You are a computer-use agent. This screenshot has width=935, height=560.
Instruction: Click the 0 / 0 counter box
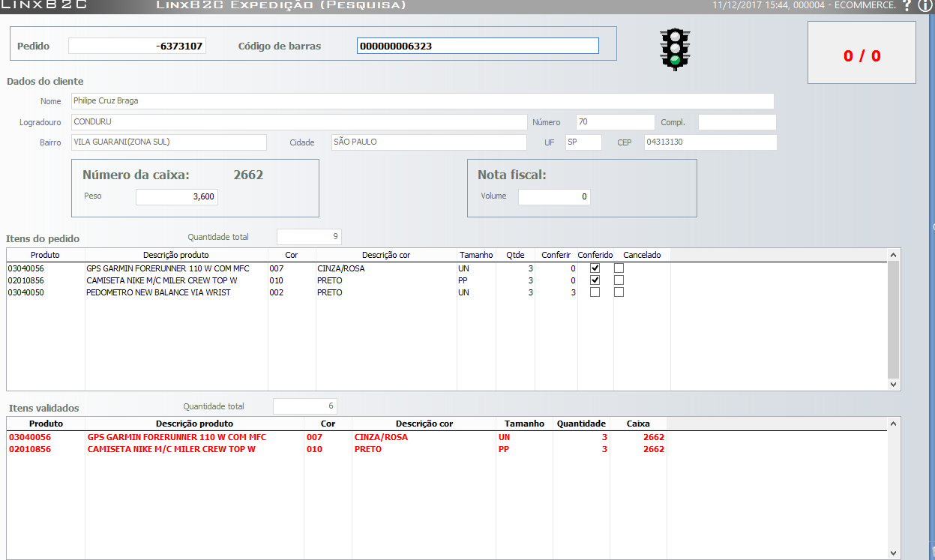tap(862, 52)
